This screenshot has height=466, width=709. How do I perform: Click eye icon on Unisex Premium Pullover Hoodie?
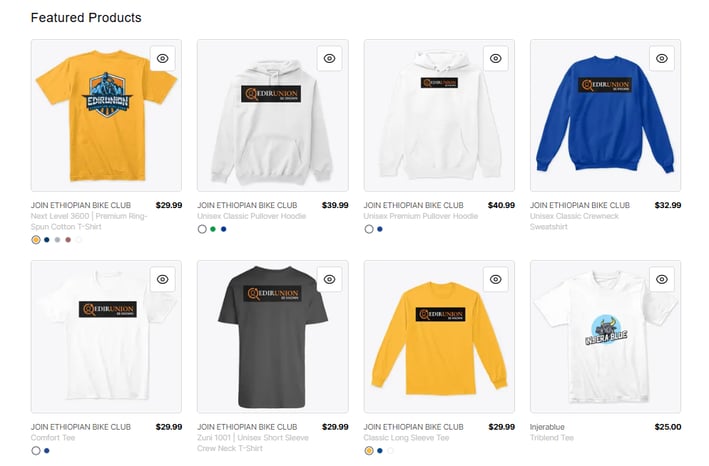pyautogui.click(x=496, y=58)
